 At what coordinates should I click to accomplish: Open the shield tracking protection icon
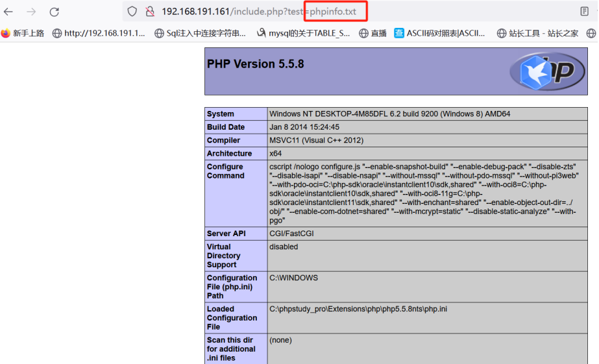point(132,12)
